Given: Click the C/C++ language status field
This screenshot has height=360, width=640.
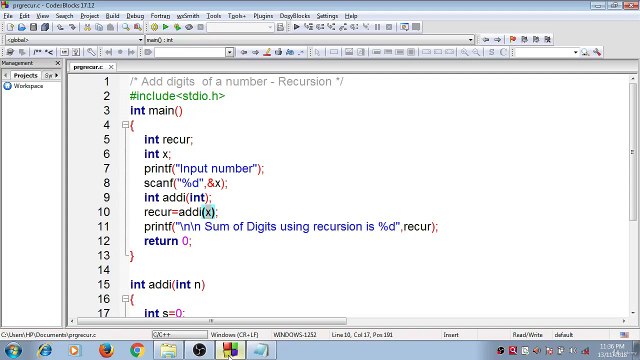Looking at the screenshot, I should [179, 335].
